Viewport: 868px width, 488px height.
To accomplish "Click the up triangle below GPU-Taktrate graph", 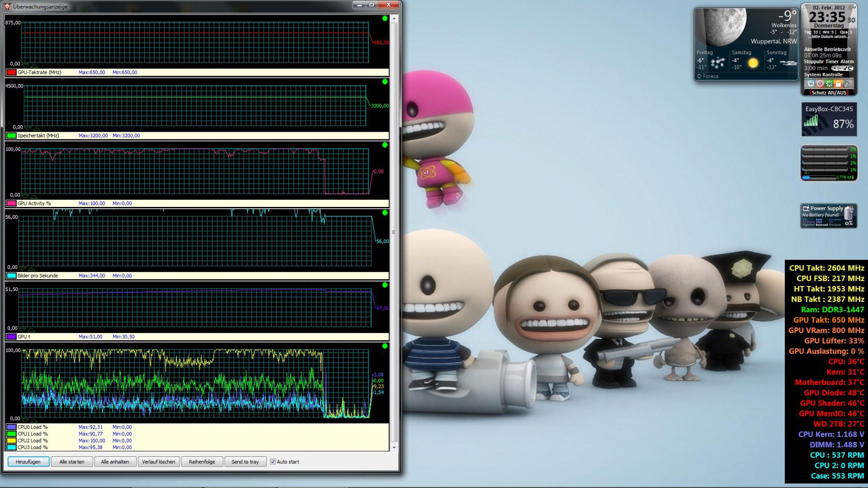I will pyautogui.click(x=34, y=65).
